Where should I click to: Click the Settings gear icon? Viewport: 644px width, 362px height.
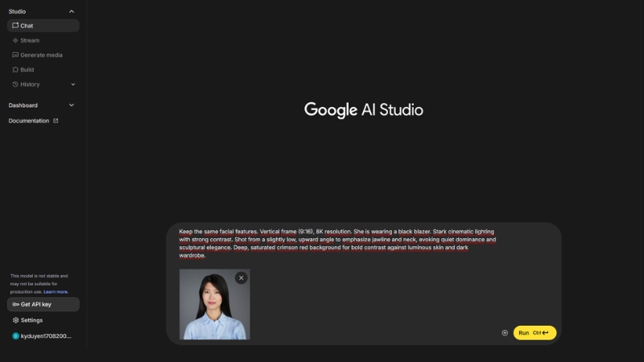coord(15,320)
